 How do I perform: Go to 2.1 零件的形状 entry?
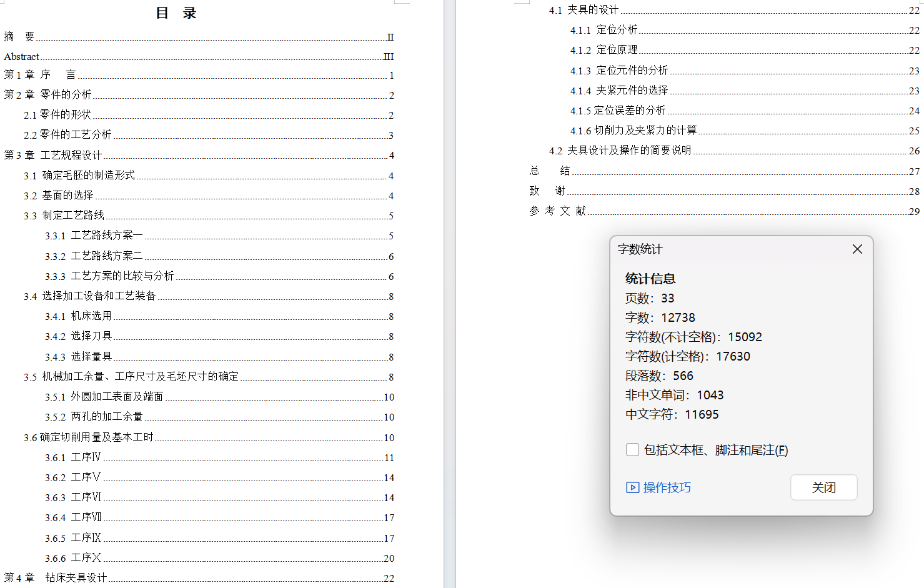point(209,115)
